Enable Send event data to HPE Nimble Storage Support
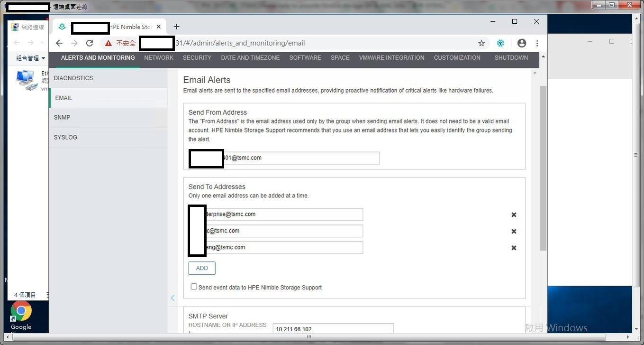This screenshot has width=644, height=345. pyautogui.click(x=194, y=287)
